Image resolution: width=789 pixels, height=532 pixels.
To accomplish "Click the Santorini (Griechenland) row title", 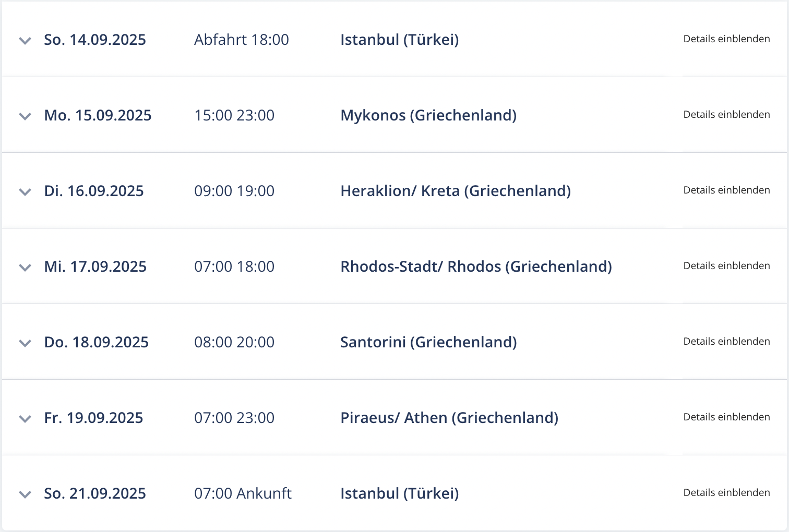I will click(428, 342).
